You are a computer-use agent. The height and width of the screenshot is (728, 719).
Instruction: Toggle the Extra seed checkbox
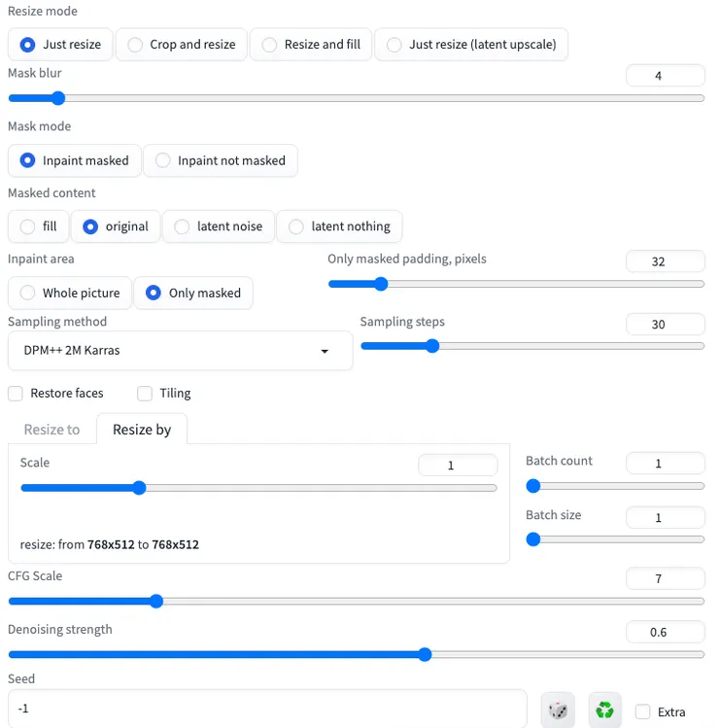tap(642, 711)
